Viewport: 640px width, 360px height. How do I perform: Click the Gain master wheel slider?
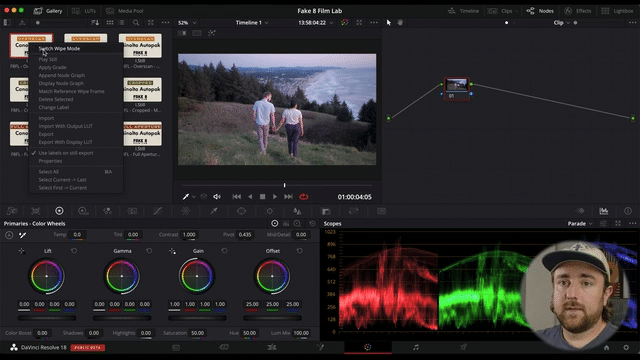tap(197, 318)
